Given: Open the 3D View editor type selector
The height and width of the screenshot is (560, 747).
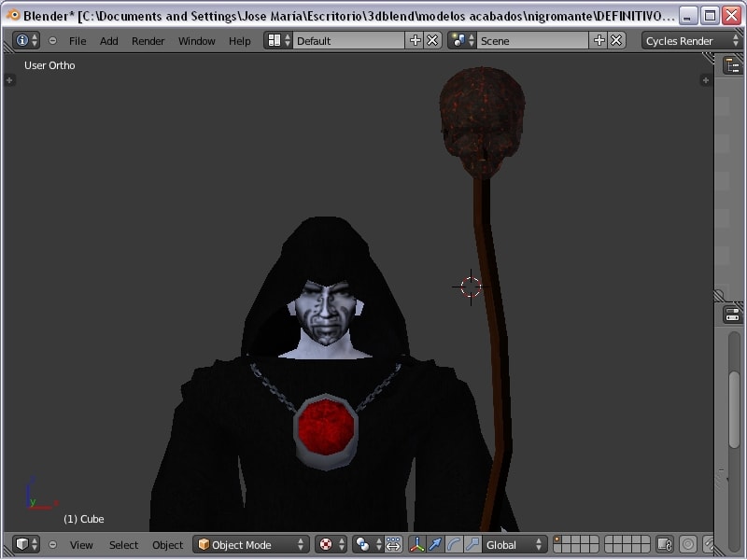Looking at the screenshot, I should [26, 544].
